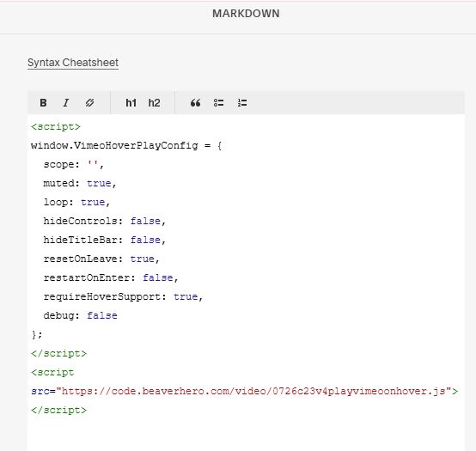The image size is (476, 451).
Task: Open the Syntax Cheatsheet link
Action: pyautogui.click(x=73, y=63)
